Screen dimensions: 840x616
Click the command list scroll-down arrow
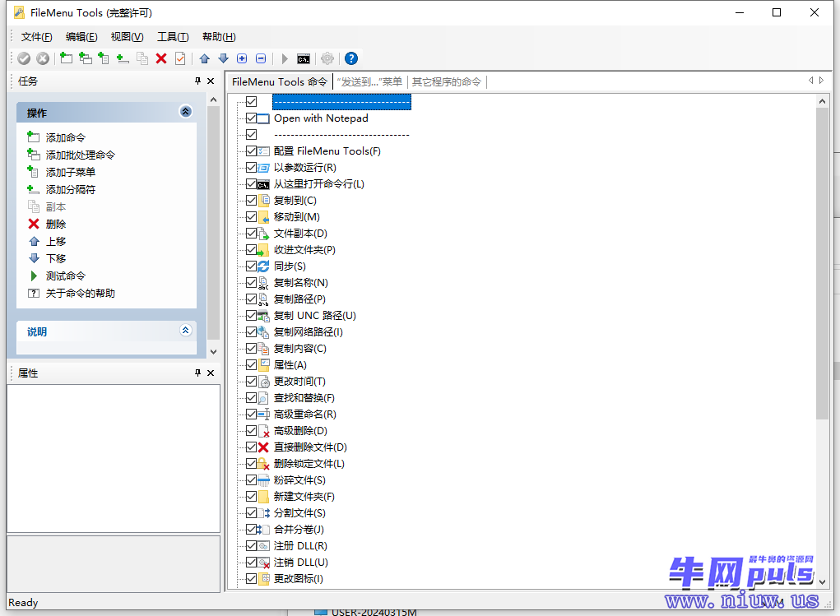click(x=823, y=581)
